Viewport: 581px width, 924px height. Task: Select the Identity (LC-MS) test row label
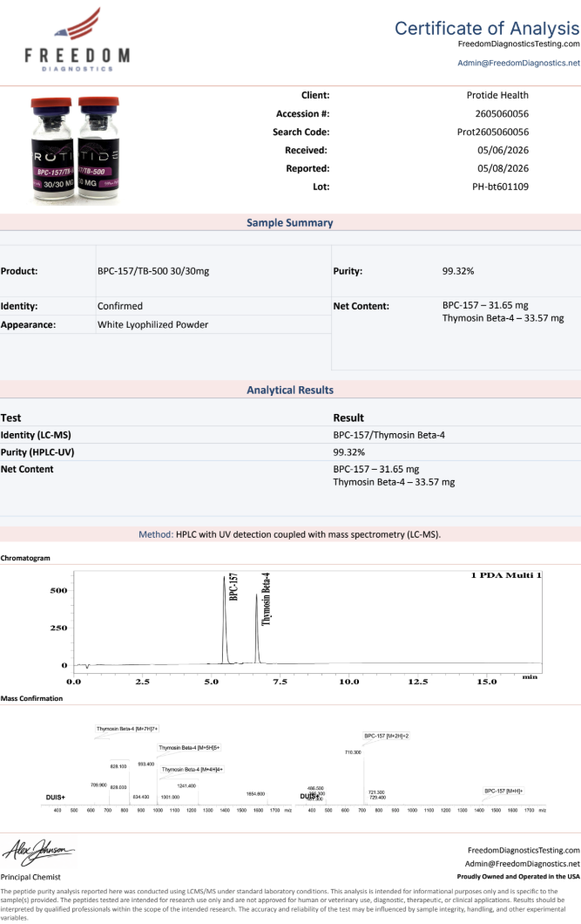pyautogui.click(x=36, y=435)
